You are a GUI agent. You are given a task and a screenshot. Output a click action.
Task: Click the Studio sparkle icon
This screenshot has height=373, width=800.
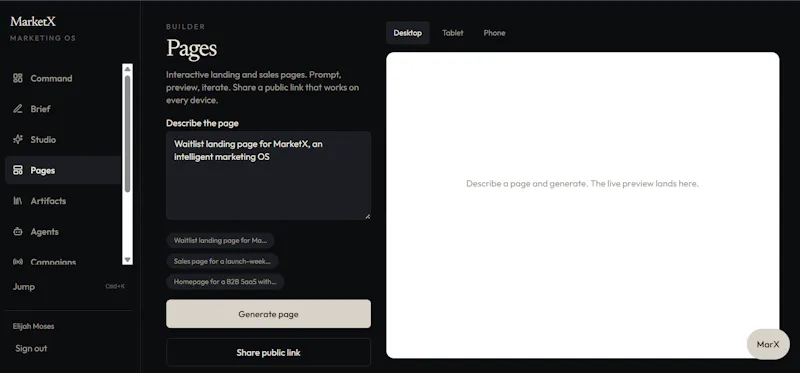pos(18,139)
